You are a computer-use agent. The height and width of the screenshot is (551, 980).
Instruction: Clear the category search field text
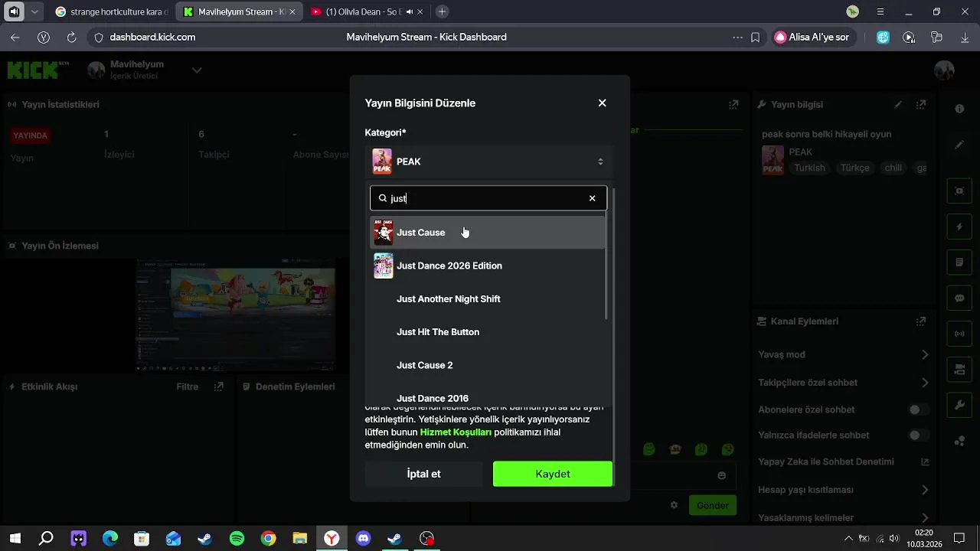(592, 198)
